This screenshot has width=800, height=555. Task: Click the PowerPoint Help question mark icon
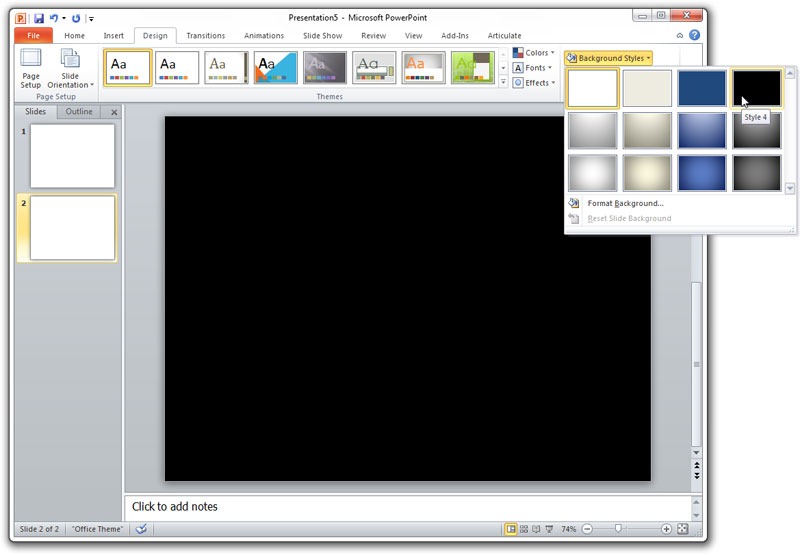694,35
